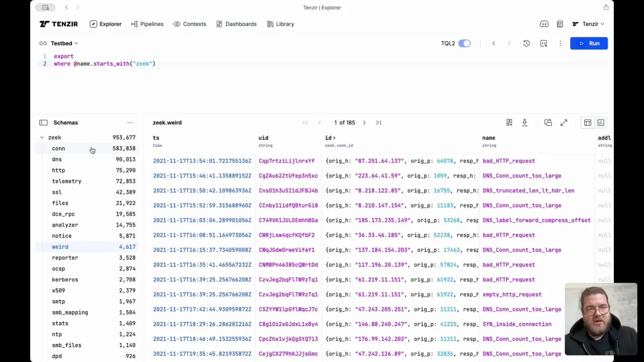Screen dimensions: 644x362
Task: Click the add to dashboard icon
Action: pyautogui.click(x=509, y=122)
